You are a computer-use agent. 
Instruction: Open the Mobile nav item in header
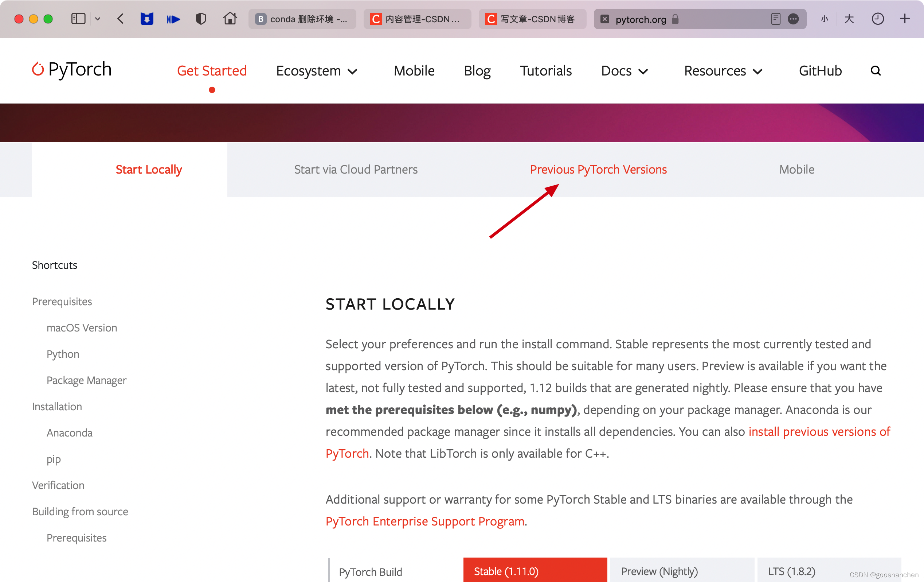414,71
